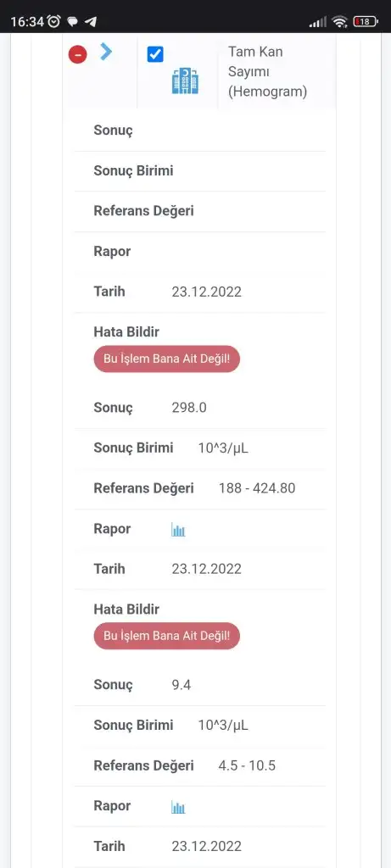391x868 pixels.
Task: Tap the Telegram notification icon in status bar
Action: pyautogui.click(x=91, y=21)
